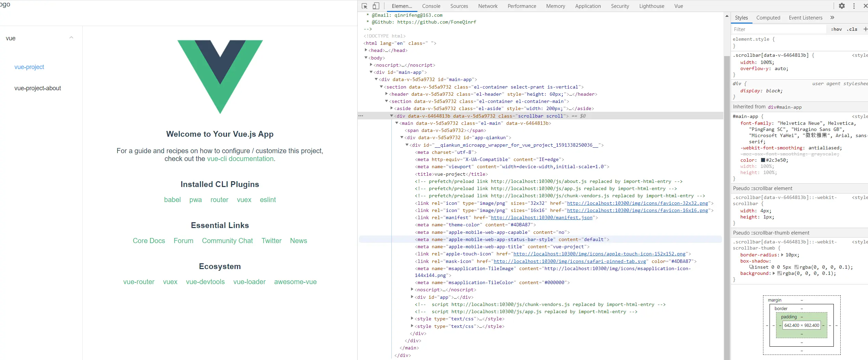The height and width of the screenshot is (360, 868).
Task: Select the meta theme-color DOM line
Action: 475,225
